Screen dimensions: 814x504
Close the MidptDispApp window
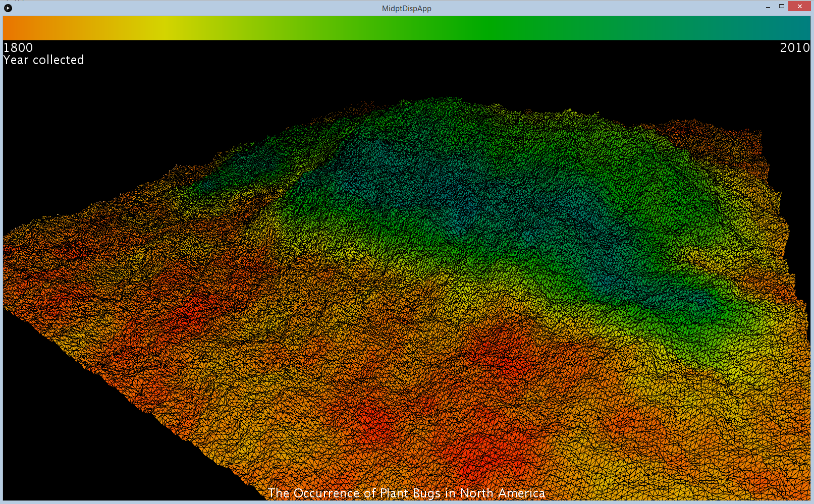click(799, 7)
